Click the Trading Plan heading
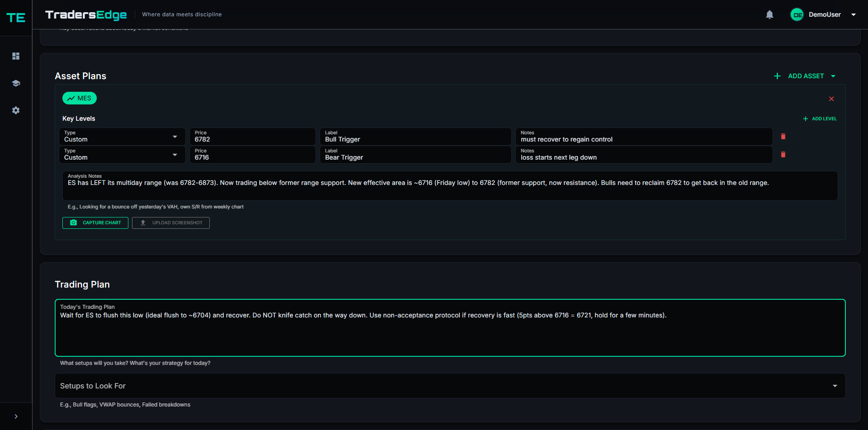Image resolution: width=868 pixels, height=430 pixels. click(x=82, y=284)
